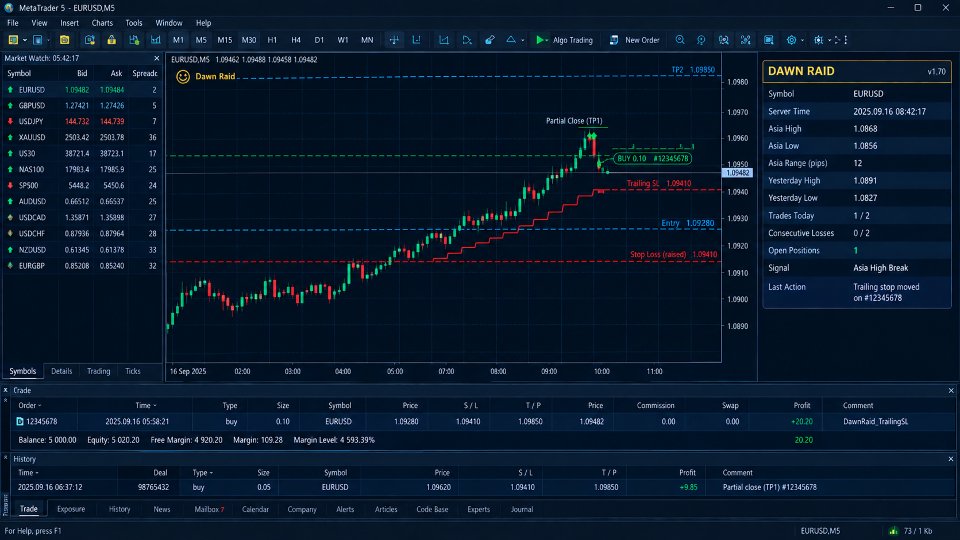Image resolution: width=960 pixels, height=540 pixels.
Task: Zoom in with the magnifier plus icon
Action: pyautogui.click(x=680, y=40)
